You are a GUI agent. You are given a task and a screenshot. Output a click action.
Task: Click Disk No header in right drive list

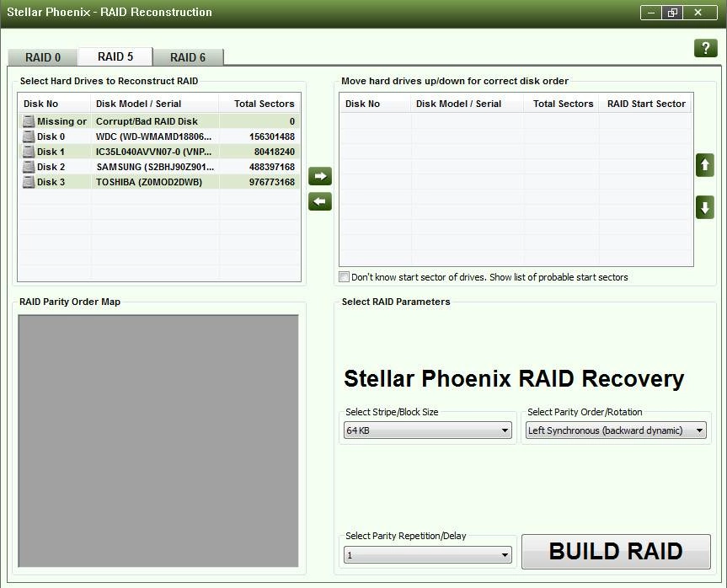(362, 104)
